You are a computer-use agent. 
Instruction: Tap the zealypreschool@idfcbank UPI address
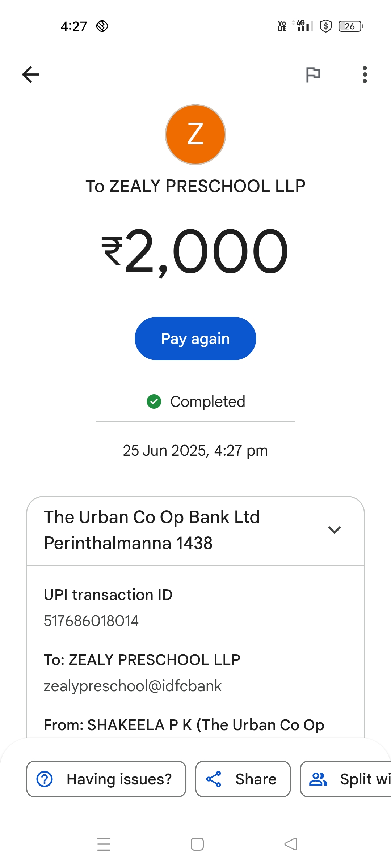click(133, 686)
